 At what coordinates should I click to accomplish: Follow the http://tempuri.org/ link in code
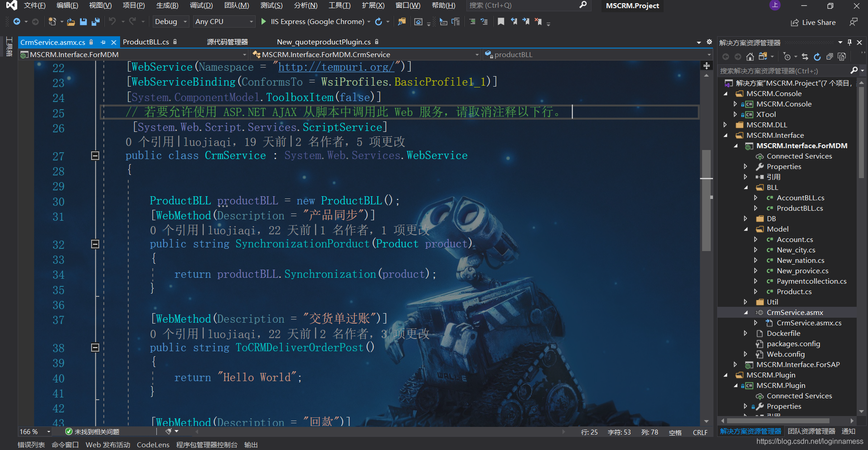tap(336, 67)
